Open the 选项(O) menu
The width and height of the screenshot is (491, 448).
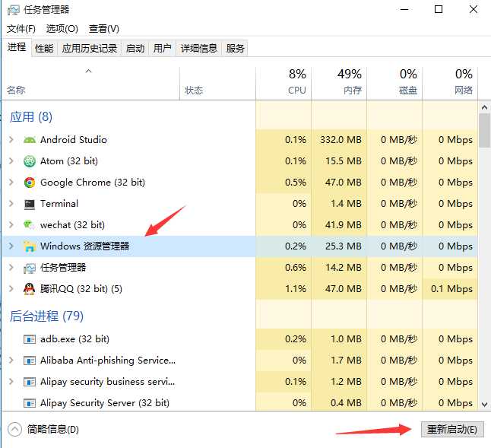(62, 29)
